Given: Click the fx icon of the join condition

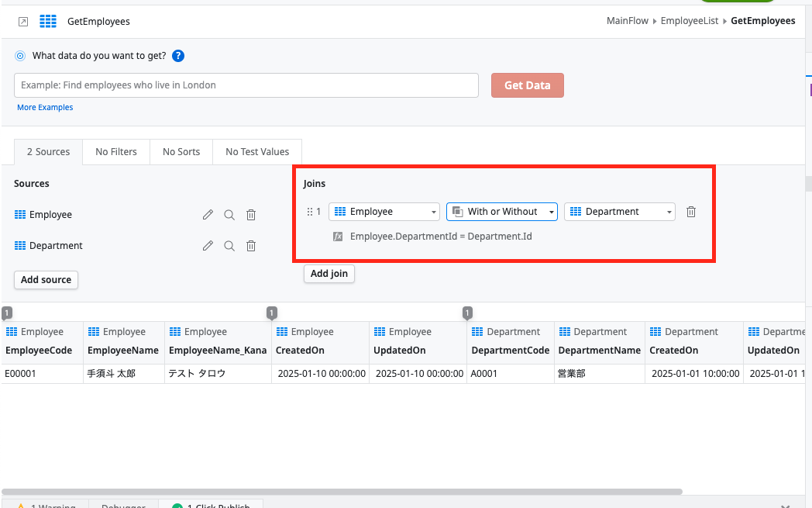Looking at the screenshot, I should [x=338, y=237].
